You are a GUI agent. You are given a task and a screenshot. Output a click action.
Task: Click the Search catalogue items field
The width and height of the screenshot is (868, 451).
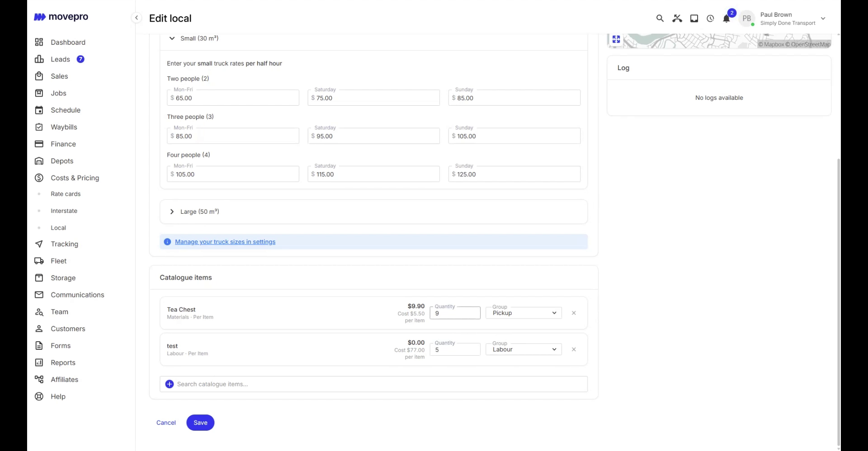(x=373, y=384)
